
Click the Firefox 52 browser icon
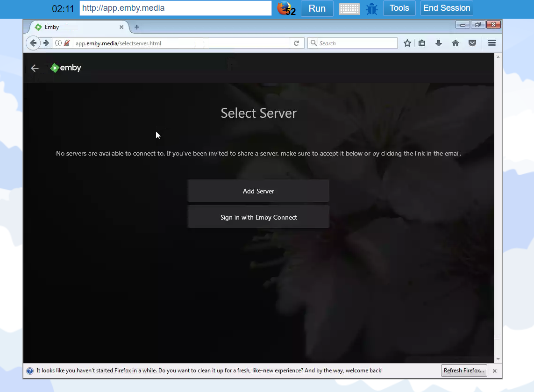(286, 8)
